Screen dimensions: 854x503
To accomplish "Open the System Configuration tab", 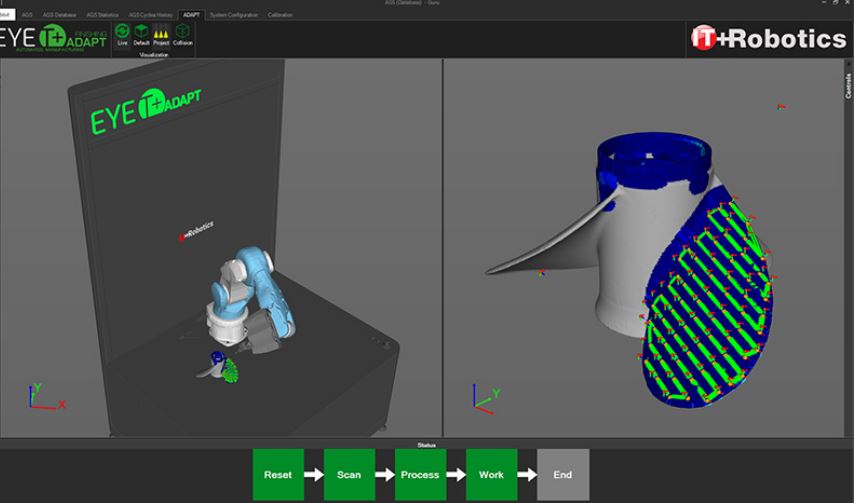I will point(233,15).
